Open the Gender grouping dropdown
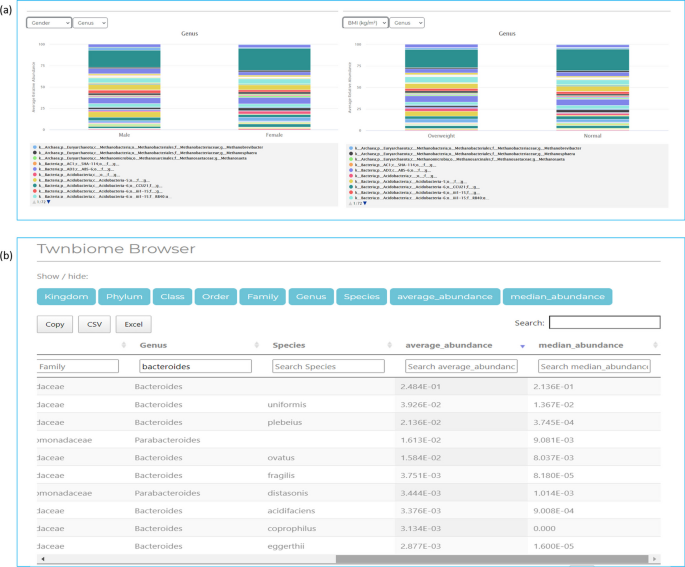Screen dimensions: 685x567 pyautogui.click(x=49, y=23)
